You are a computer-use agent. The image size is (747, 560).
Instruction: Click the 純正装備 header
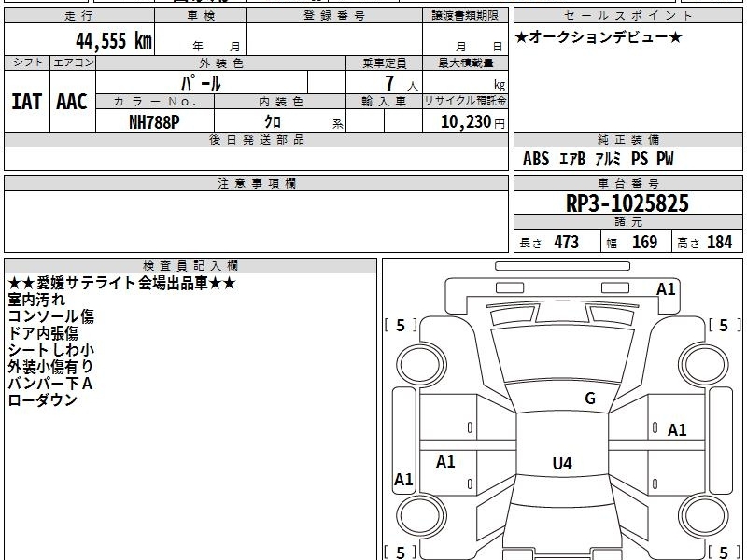[627, 140]
